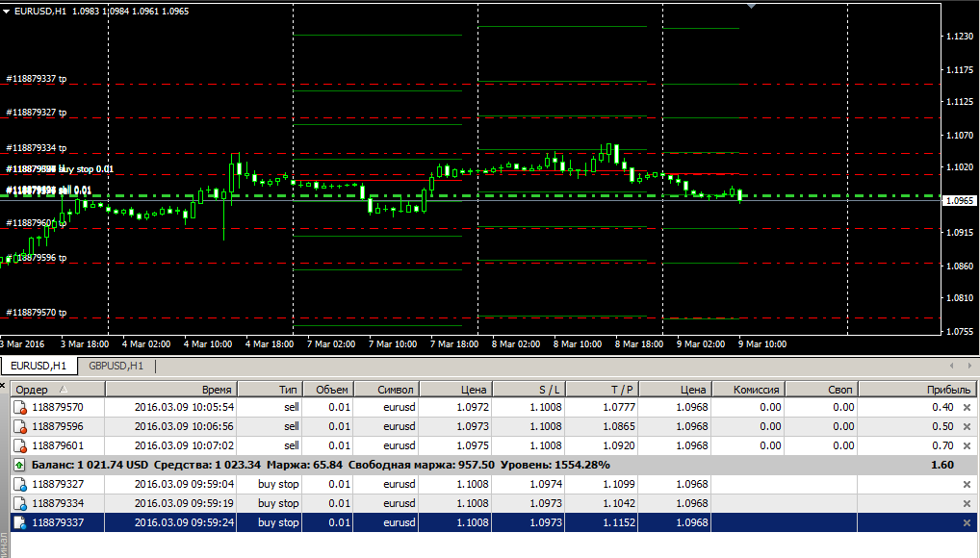Click the buy stop icon for order 118879327
The image size is (980, 558).
20,484
